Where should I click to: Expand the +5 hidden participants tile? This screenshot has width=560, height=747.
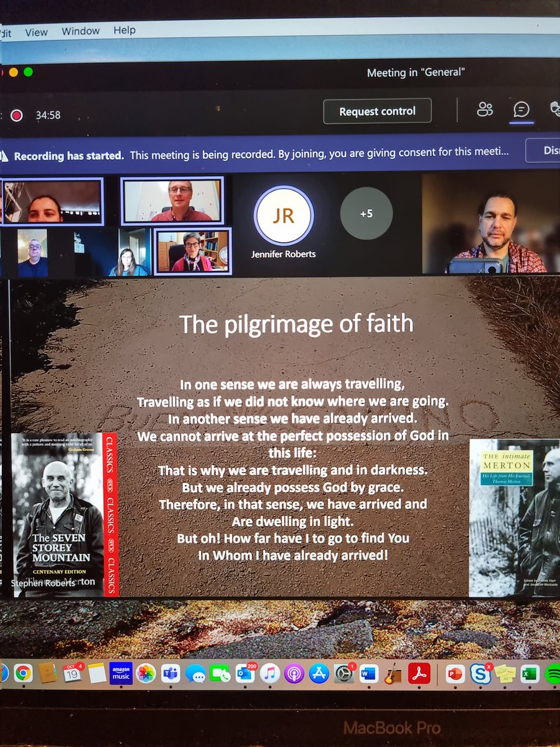click(366, 214)
